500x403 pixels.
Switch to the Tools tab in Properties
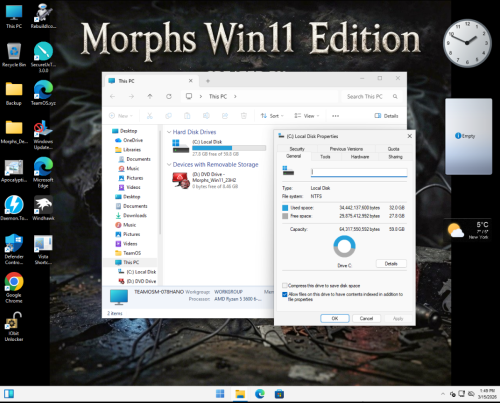325,157
